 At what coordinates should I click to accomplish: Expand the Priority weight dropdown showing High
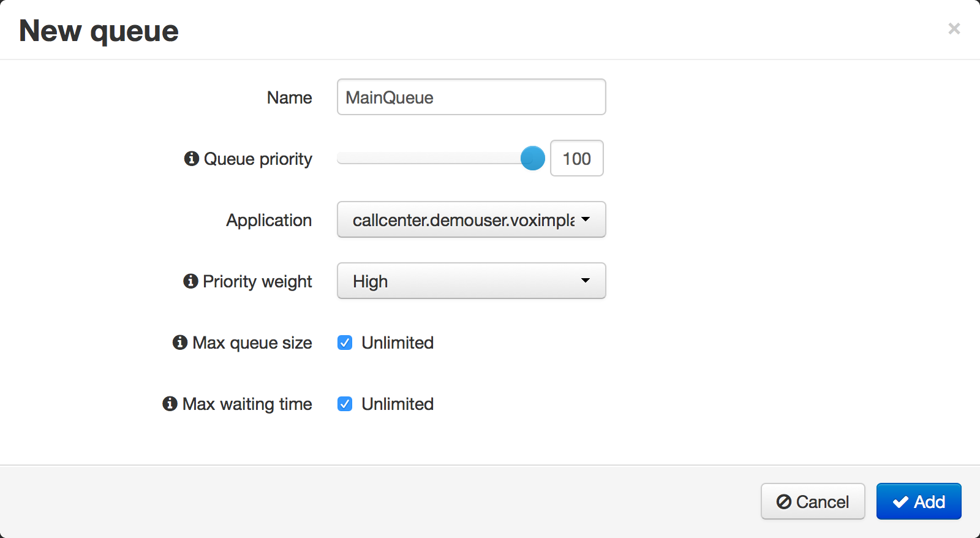(x=471, y=281)
